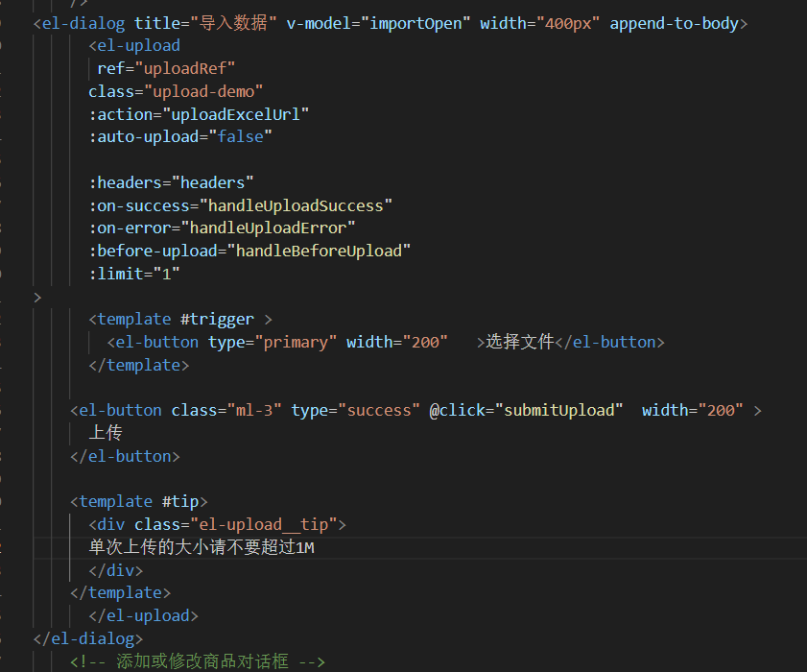Click class="ml-3" attribute
The width and height of the screenshot is (807, 672).
[226, 411]
